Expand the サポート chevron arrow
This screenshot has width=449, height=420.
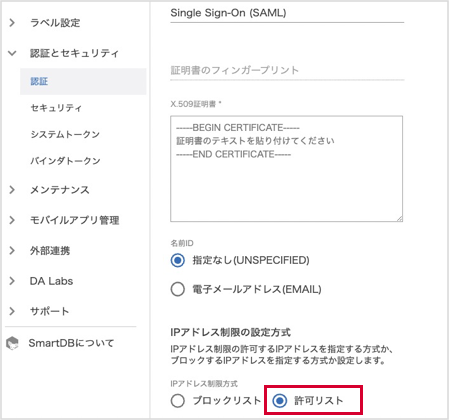[12, 311]
